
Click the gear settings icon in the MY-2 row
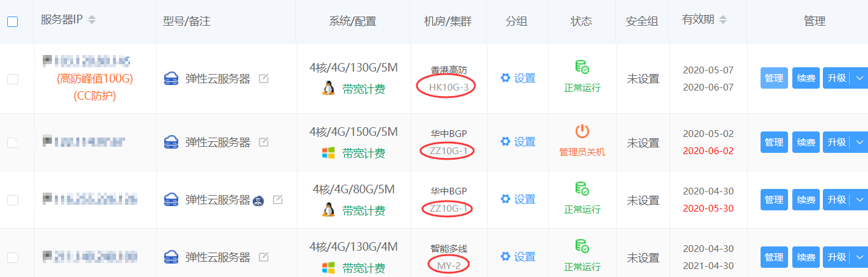505,257
